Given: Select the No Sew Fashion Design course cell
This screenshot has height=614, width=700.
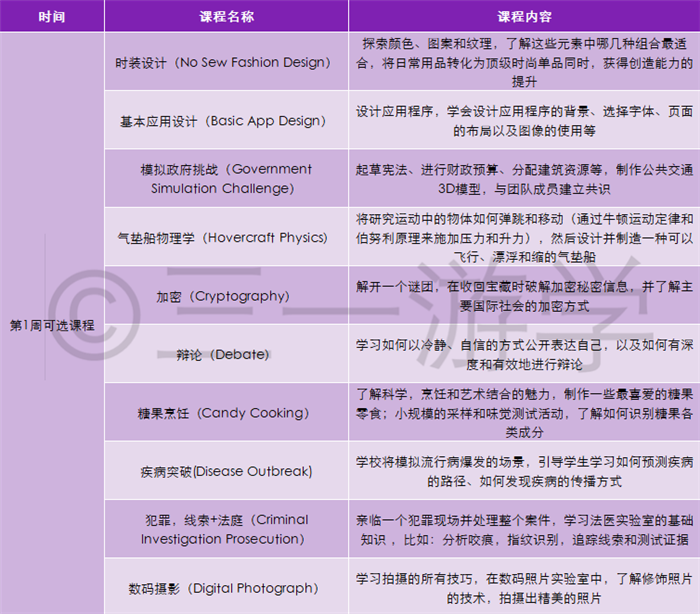Looking at the screenshot, I should [x=226, y=62].
